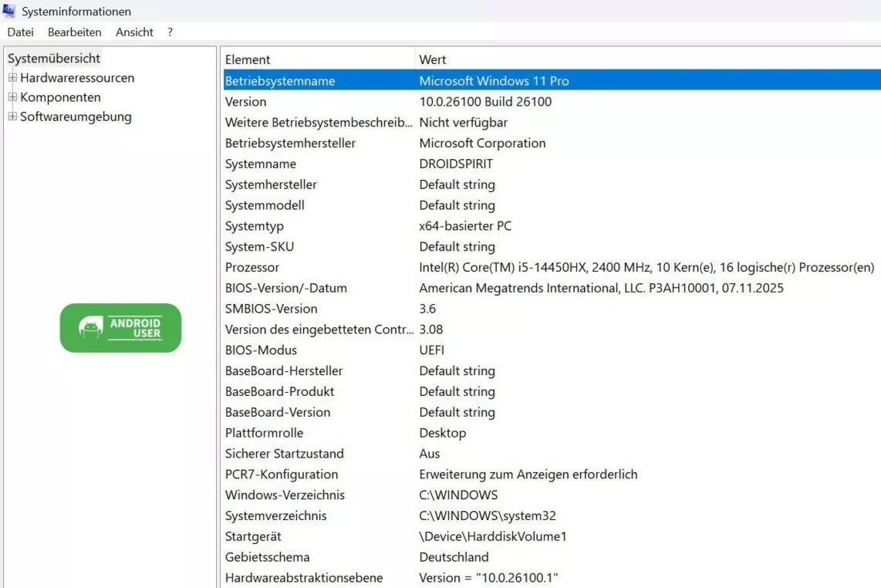
Task: Click the American Megatrends International value
Action: pyautogui.click(x=601, y=289)
